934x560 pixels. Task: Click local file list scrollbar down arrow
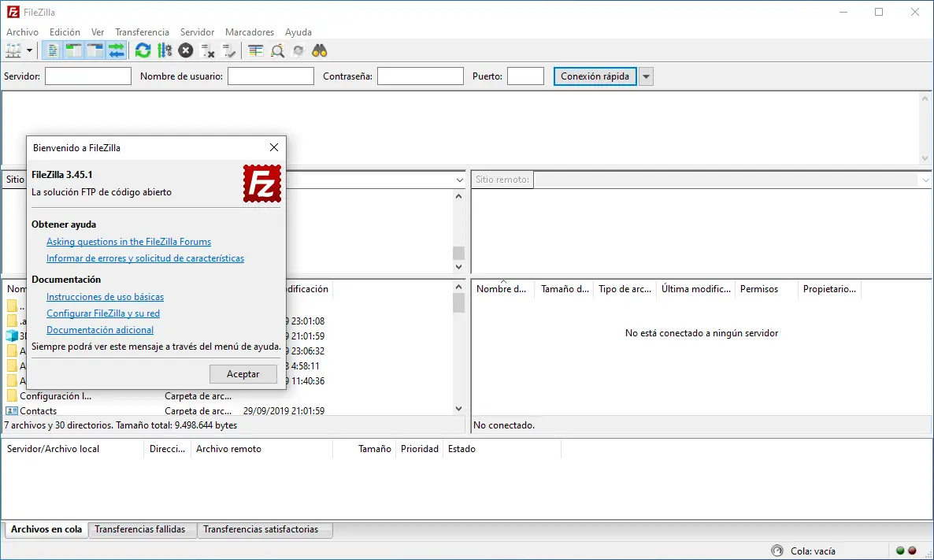[458, 409]
